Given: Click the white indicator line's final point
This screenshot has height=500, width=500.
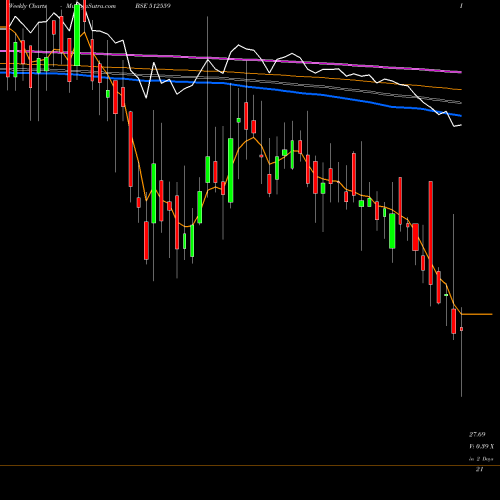Looking at the screenshot, I should coord(461,125).
